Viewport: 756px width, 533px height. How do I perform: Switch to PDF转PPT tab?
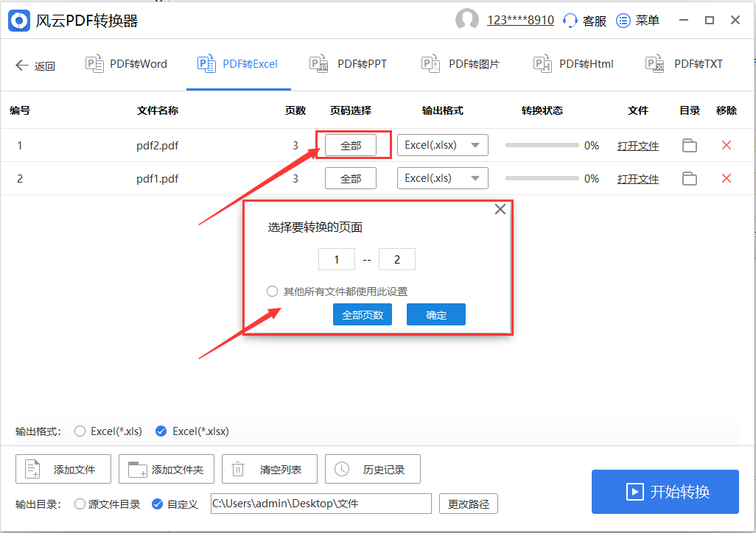coord(348,63)
